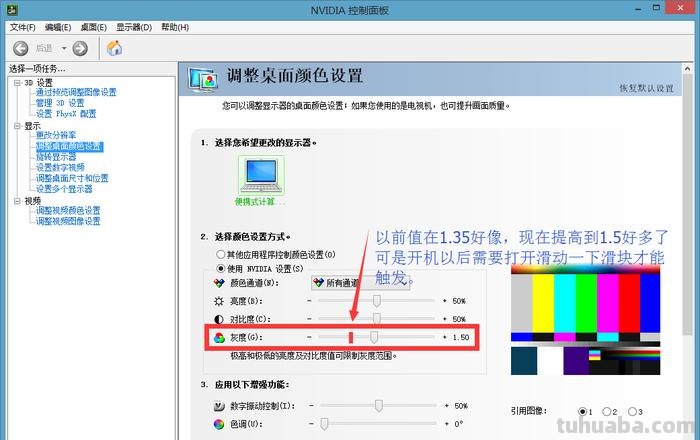The image size is (700, 440).
Task: Click the 灰度(G) slider thumb
Action: pyautogui.click(x=374, y=337)
